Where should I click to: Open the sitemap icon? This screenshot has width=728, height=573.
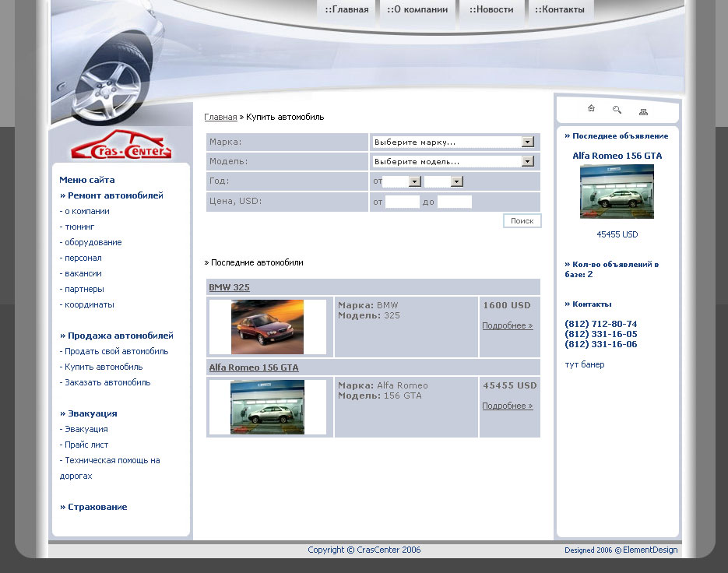point(643,112)
